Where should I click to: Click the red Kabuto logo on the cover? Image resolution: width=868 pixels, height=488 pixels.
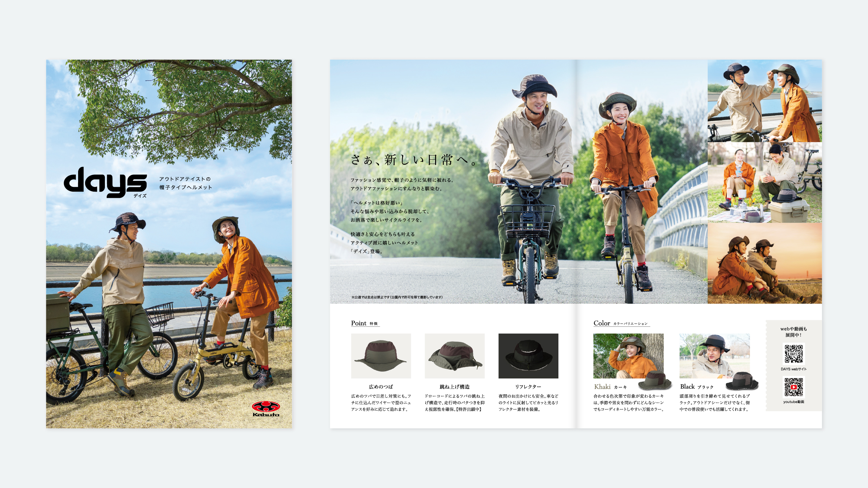tap(266, 409)
